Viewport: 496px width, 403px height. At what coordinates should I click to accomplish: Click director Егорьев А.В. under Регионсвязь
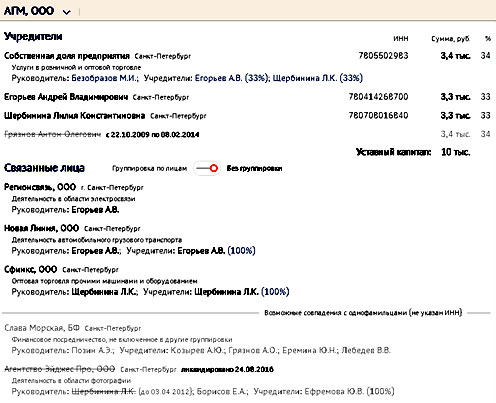[95, 210]
